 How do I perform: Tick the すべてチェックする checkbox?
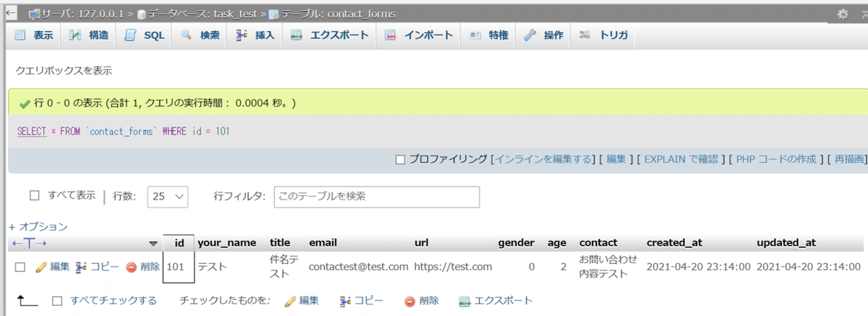[x=58, y=301]
